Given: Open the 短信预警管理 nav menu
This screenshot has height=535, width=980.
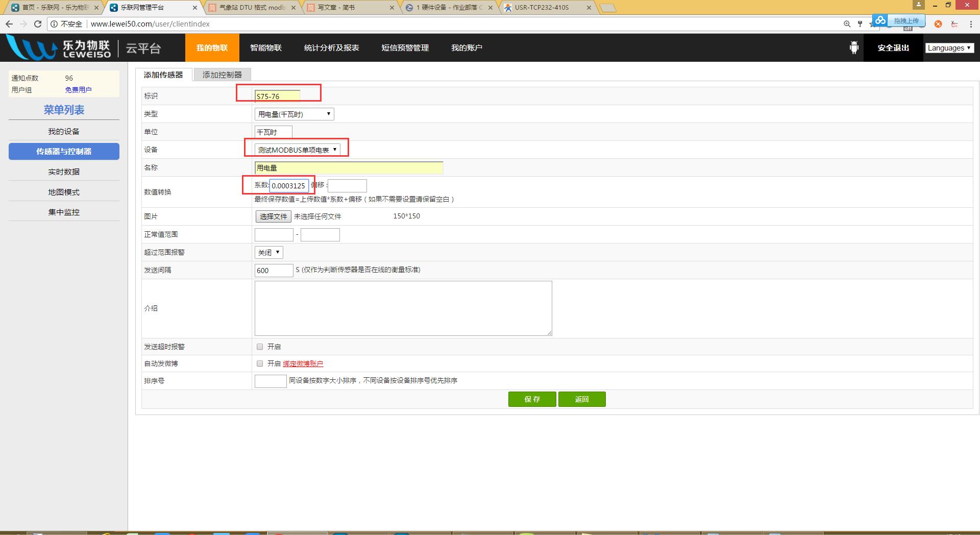Looking at the screenshot, I should pos(405,47).
